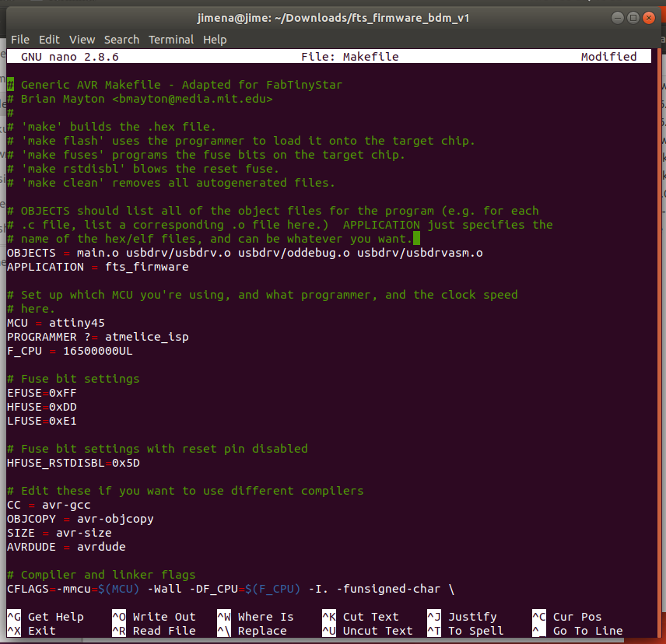This screenshot has height=644, width=666.
Task: Maximize the terminal window
Action: [x=633, y=18]
